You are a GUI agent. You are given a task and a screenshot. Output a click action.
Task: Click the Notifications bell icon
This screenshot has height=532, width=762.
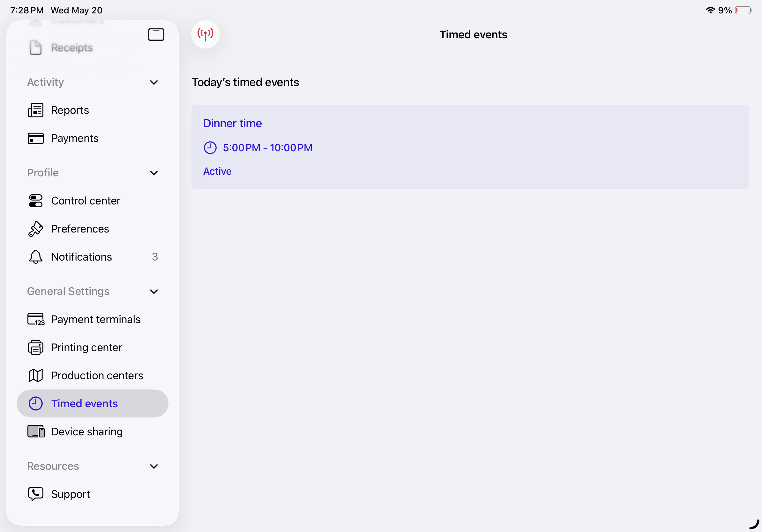[35, 257]
